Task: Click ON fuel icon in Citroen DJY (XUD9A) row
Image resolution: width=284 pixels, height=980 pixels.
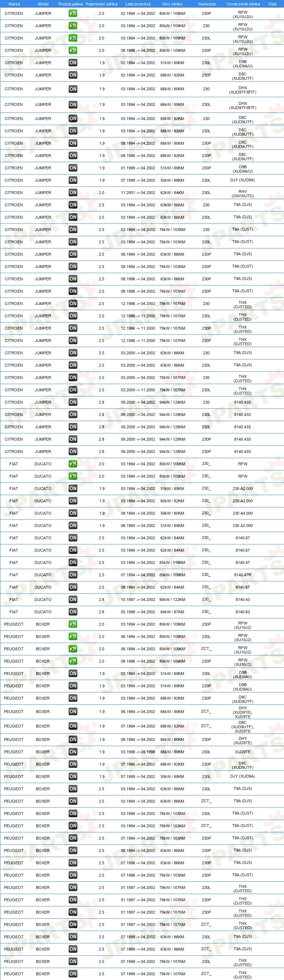Action: pos(73,180)
